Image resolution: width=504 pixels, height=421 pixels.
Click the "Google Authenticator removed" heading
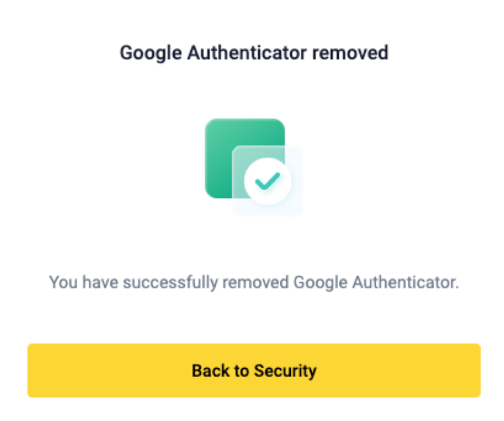pos(254,53)
